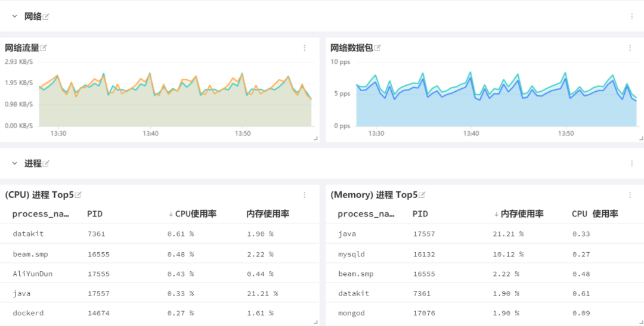Click PID 14674 cell
The width and height of the screenshot is (644, 326).
click(x=98, y=313)
